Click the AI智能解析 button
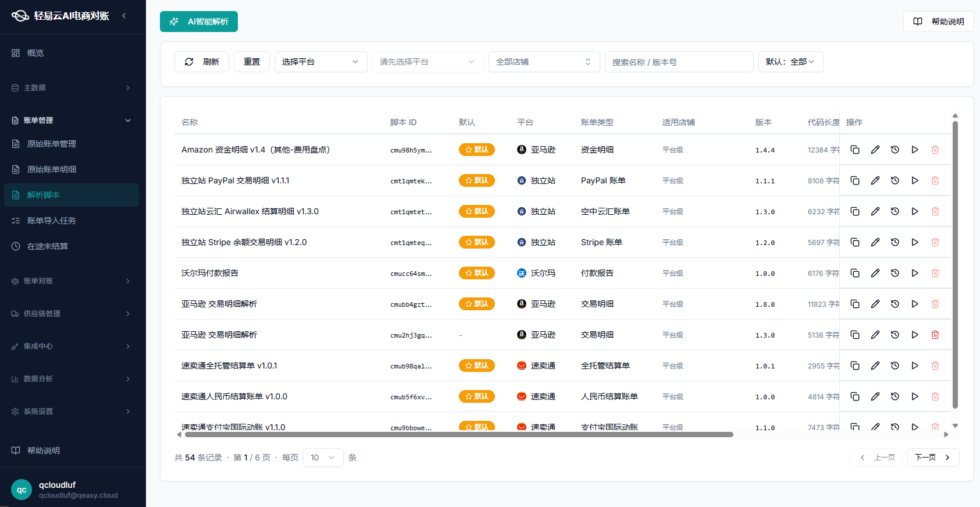Image resolution: width=980 pixels, height=507 pixels. coord(199,22)
